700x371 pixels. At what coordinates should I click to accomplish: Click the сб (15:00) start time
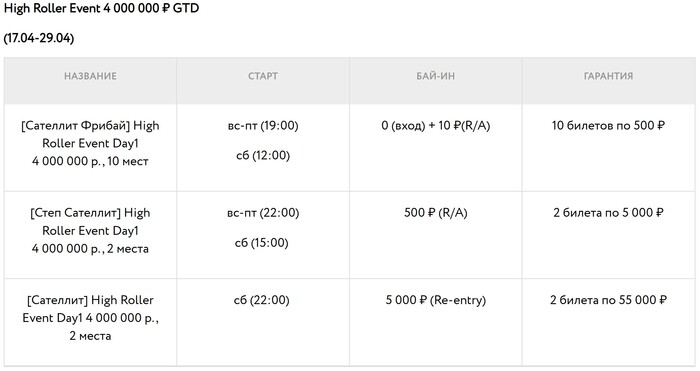262,243
